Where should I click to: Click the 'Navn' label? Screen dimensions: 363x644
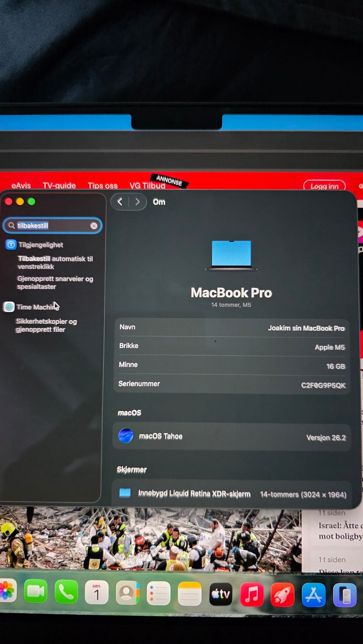pos(127,327)
